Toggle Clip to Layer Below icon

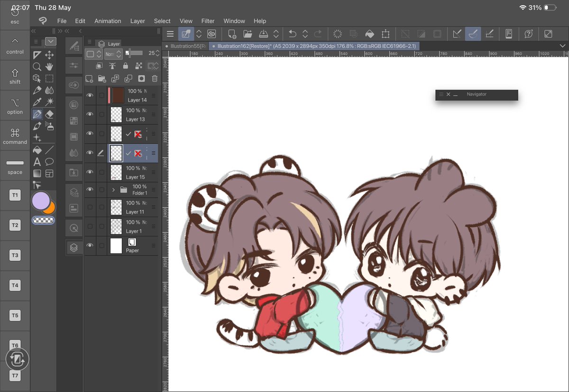point(99,66)
